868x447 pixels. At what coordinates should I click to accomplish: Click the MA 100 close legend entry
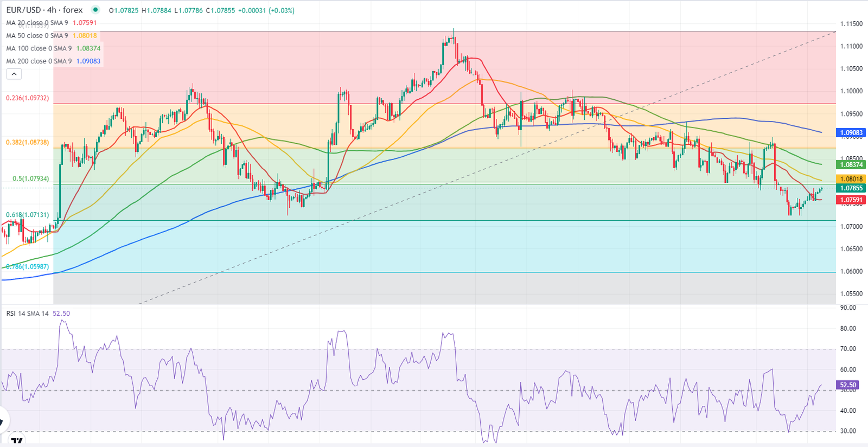pos(39,48)
